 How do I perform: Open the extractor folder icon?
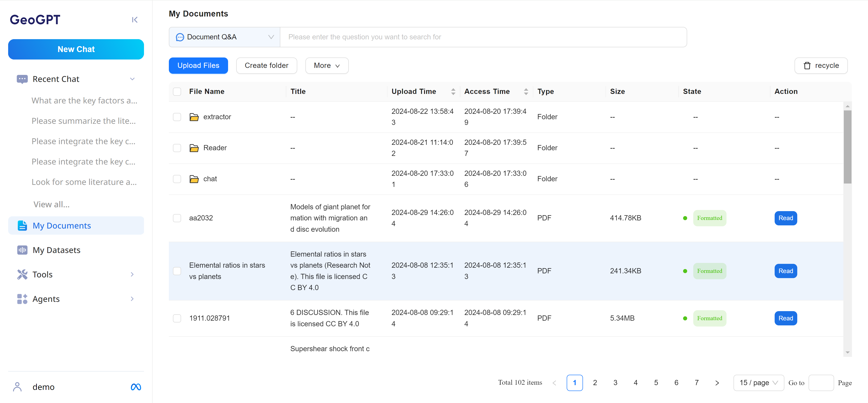tap(194, 117)
